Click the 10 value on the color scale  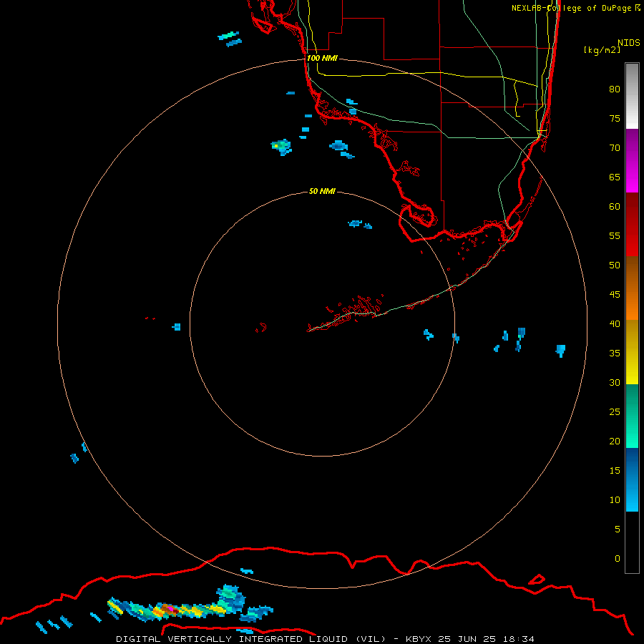(x=615, y=500)
